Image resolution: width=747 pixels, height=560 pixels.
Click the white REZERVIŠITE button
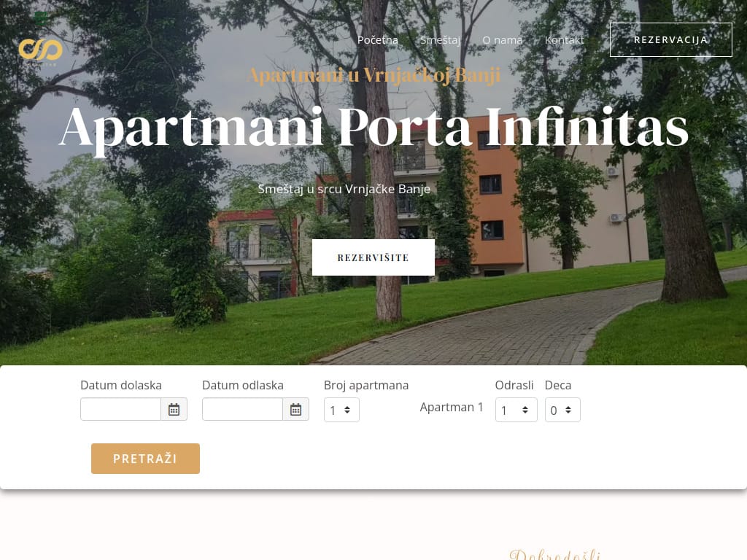coord(373,257)
